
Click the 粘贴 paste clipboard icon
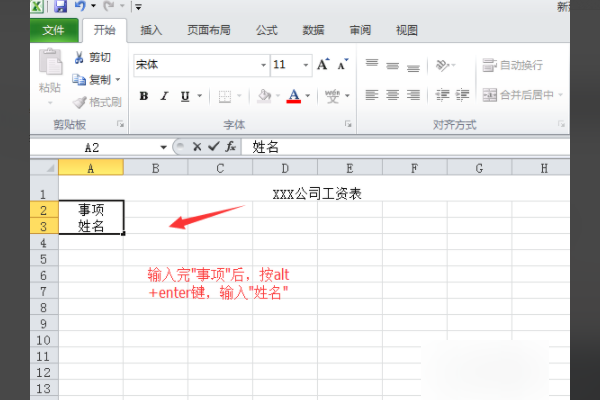point(50,62)
